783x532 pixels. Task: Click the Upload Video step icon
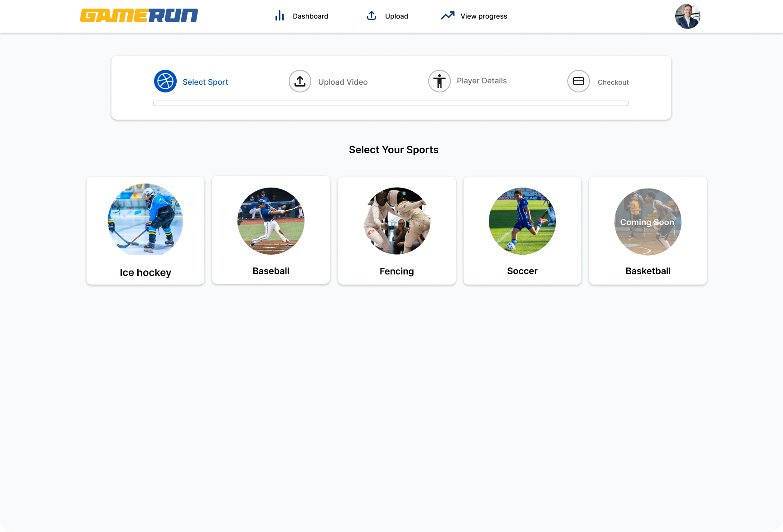[x=300, y=81]
